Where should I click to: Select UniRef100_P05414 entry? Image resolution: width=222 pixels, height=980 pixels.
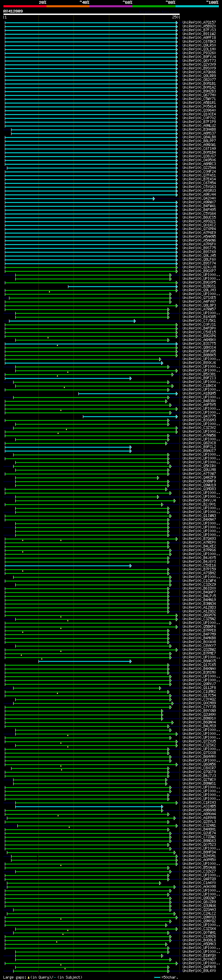coord(199,106)
